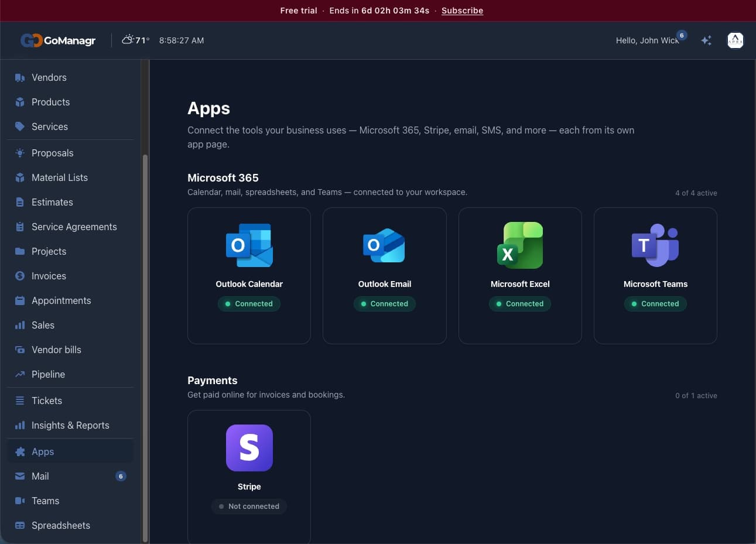756x544 pixels.
Task: Click the Subscribe link in the trial banner
Action: (462, 11)
